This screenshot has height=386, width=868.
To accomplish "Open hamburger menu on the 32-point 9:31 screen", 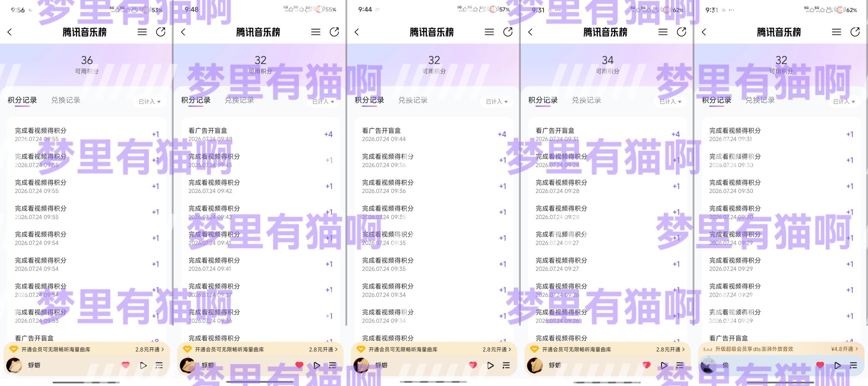I will 837,32.
